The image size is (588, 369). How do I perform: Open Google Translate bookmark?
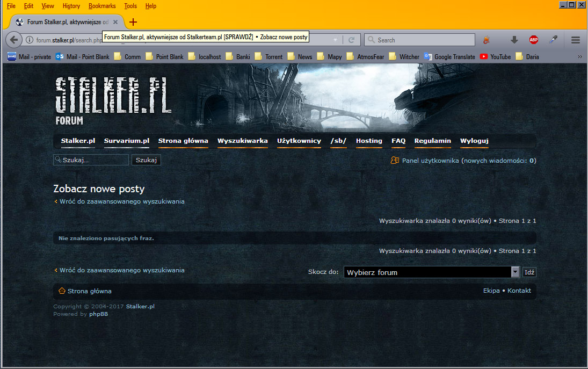[449, 56]
